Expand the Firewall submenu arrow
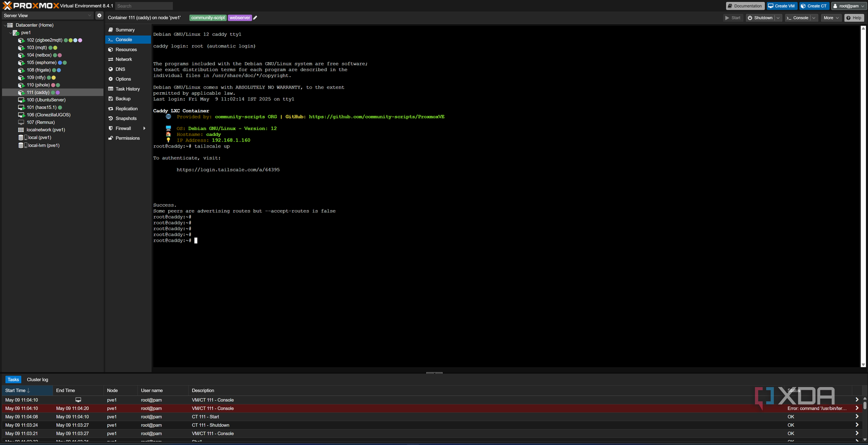868x445 pixels. pos(144,128)
